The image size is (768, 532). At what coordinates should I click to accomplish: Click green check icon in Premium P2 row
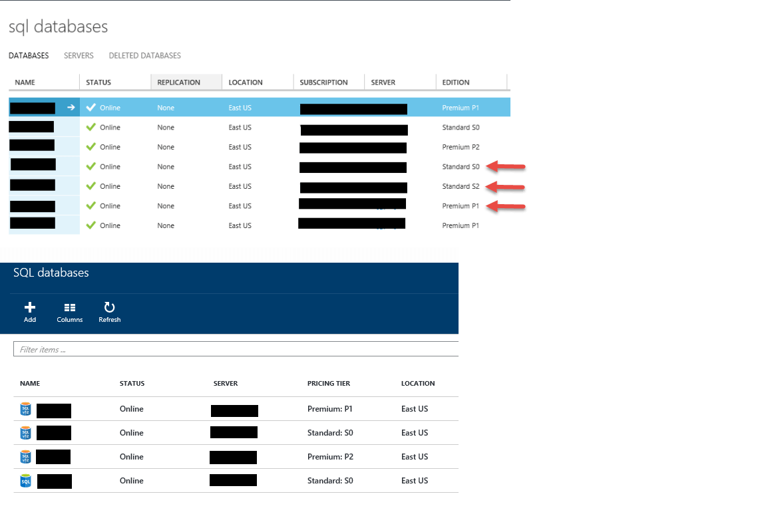91,147
